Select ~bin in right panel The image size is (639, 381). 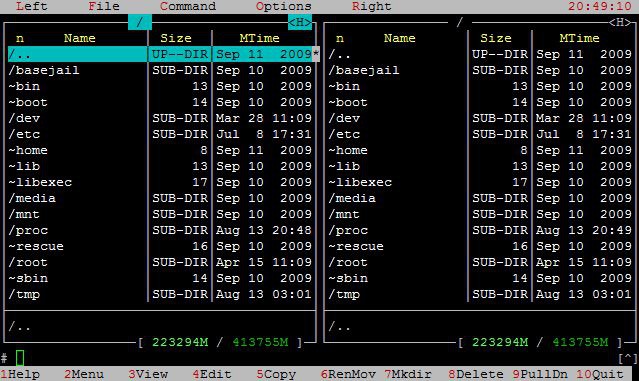coord(480,86)
